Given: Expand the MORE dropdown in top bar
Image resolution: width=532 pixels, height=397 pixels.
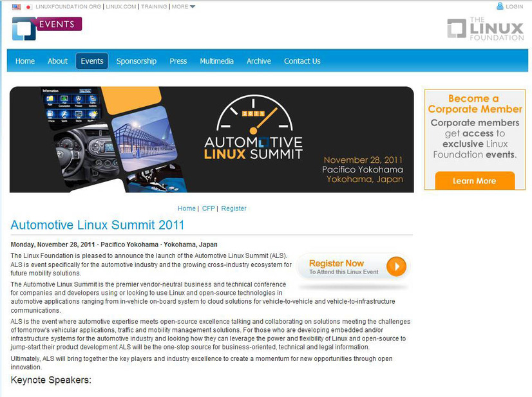Looking at the screenshot, I should pos(183,7).
